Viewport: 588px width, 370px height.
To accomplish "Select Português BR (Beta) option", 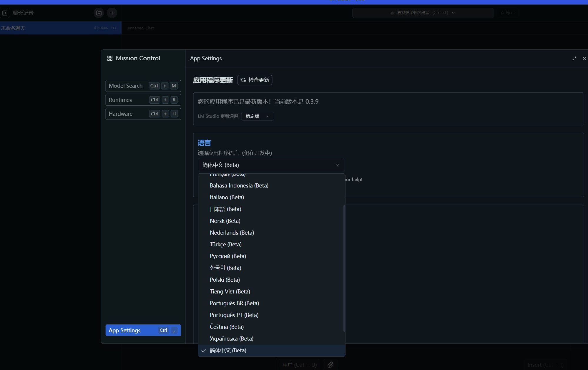I will tap(271, 303).
